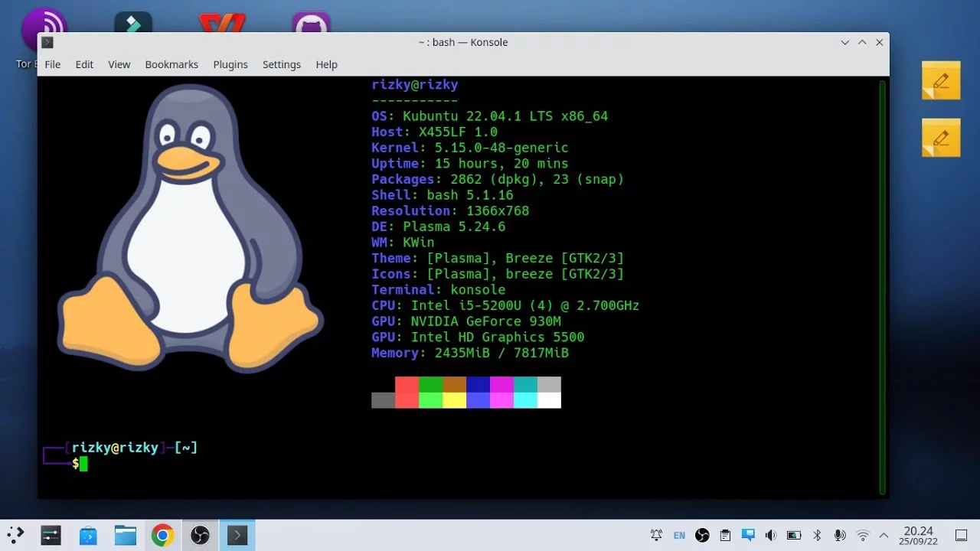Open the clipboard tray icon
The width and height of the screenshot is (980, 551).
click(725, 536)
